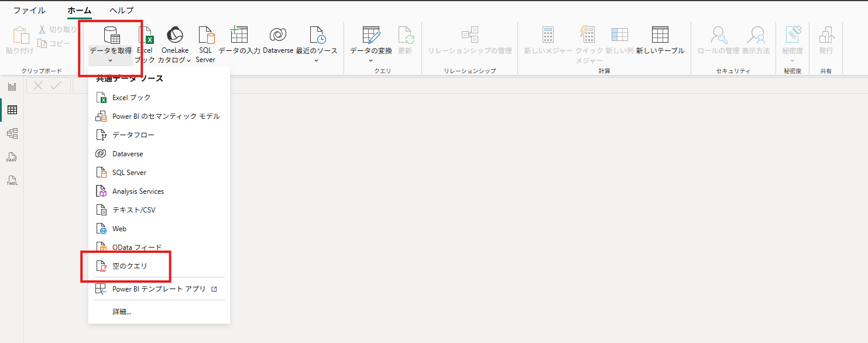The image size is (868, 343).
Task: Click the 発行 publish icon
Action: [x=826, y=35]
